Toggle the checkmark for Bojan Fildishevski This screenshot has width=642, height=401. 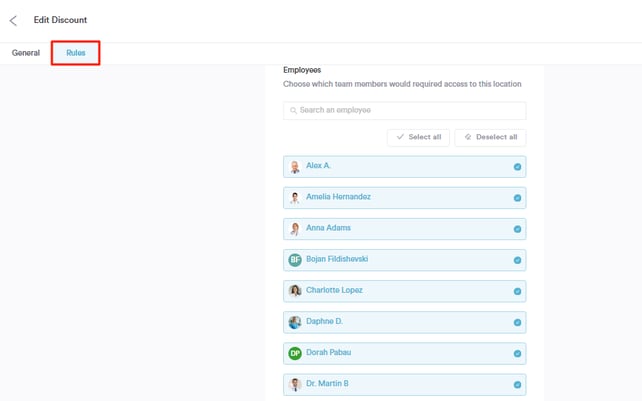[517, 260]
